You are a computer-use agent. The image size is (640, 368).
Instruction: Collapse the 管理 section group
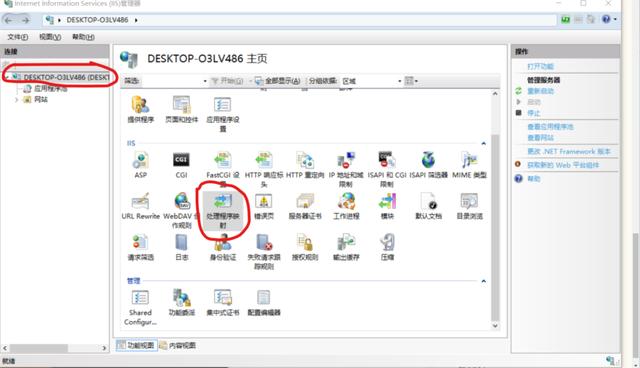coord(484,281)
